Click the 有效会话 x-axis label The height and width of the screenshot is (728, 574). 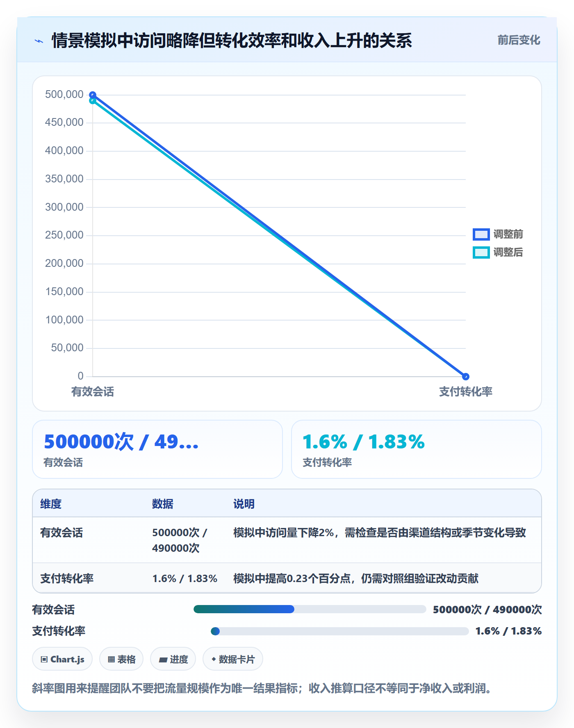[93, 392]
